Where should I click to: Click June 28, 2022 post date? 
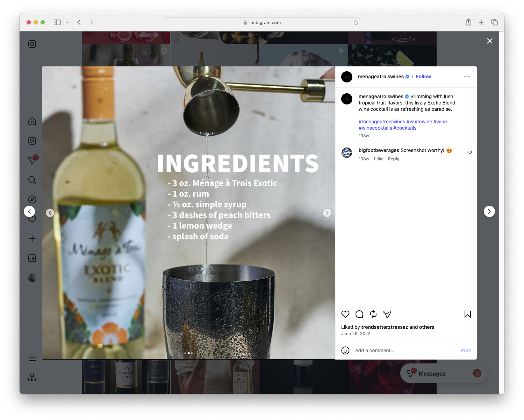356,334
